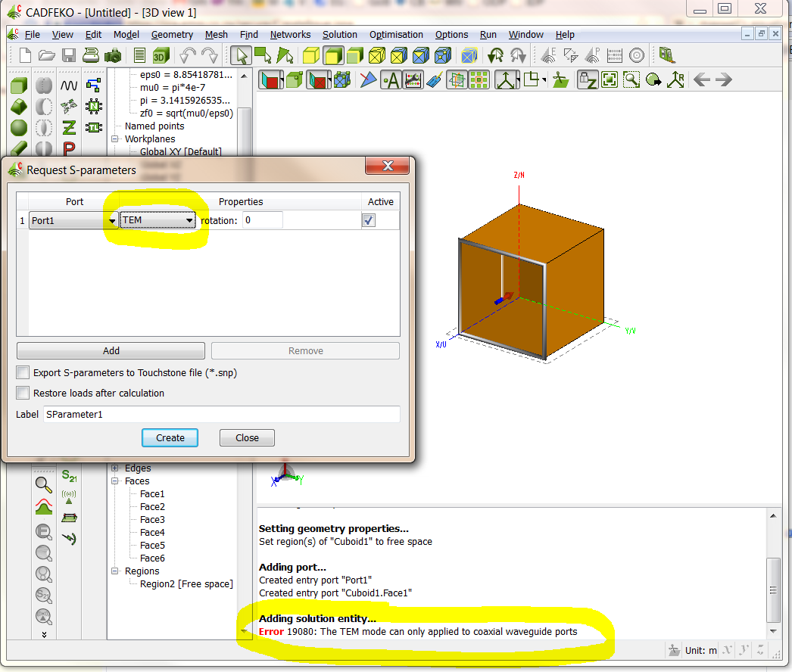Select the sphere geometry tool
This screenshot has height=672, width=792.
click(19, 127)
